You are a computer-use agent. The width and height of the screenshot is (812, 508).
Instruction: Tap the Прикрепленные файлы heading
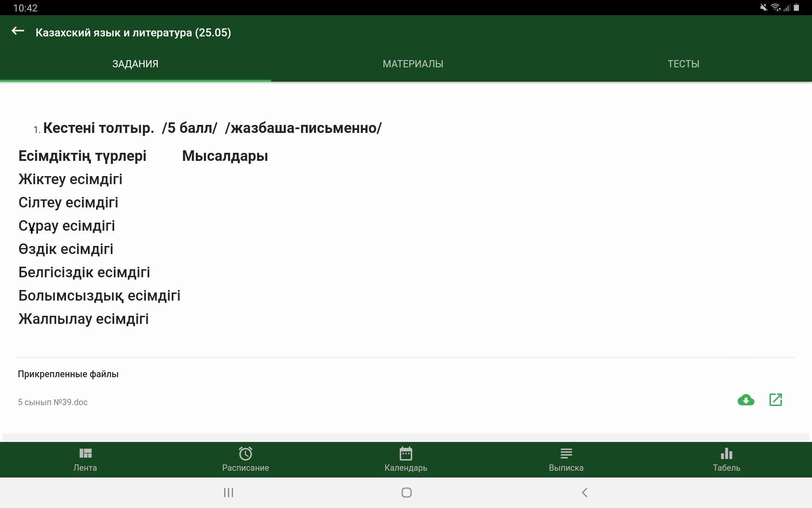point(68,374)
